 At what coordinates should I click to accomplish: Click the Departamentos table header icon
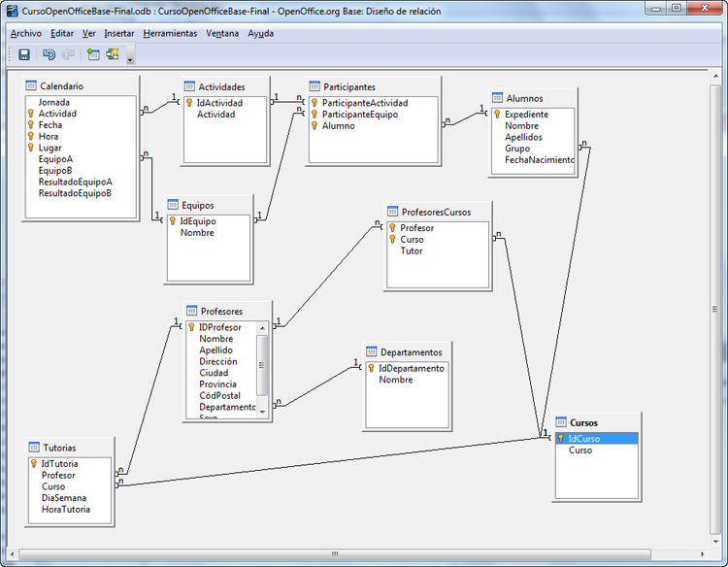pyautogui.click(x=372, y=351)
